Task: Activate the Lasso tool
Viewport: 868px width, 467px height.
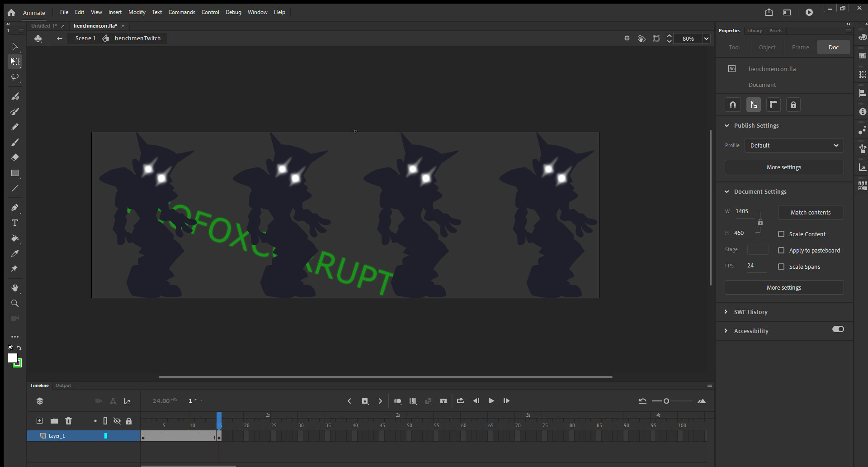Action: [15, 78]
